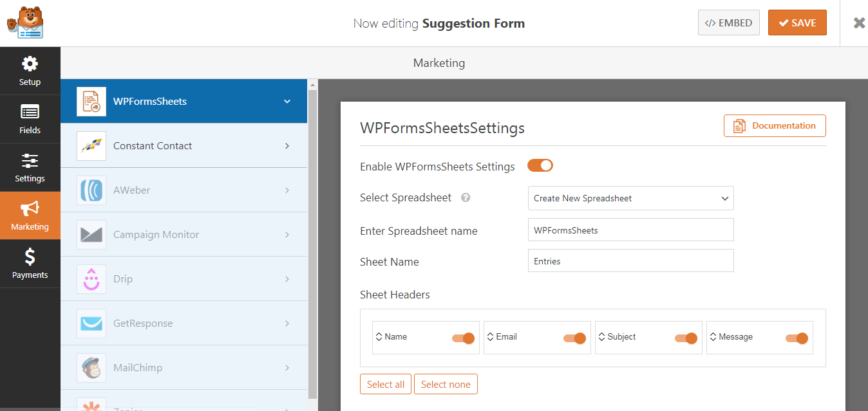Toggle the Subject header switch
Screen dimensions: 868x411
click(686, 338)
